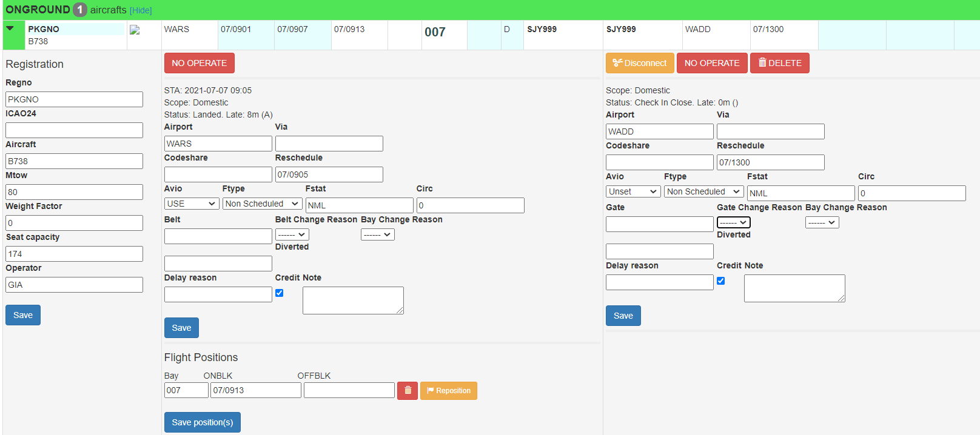Collapse the PKGNO row with arrow icon
The image size is (980, 435).
[10, 28]
